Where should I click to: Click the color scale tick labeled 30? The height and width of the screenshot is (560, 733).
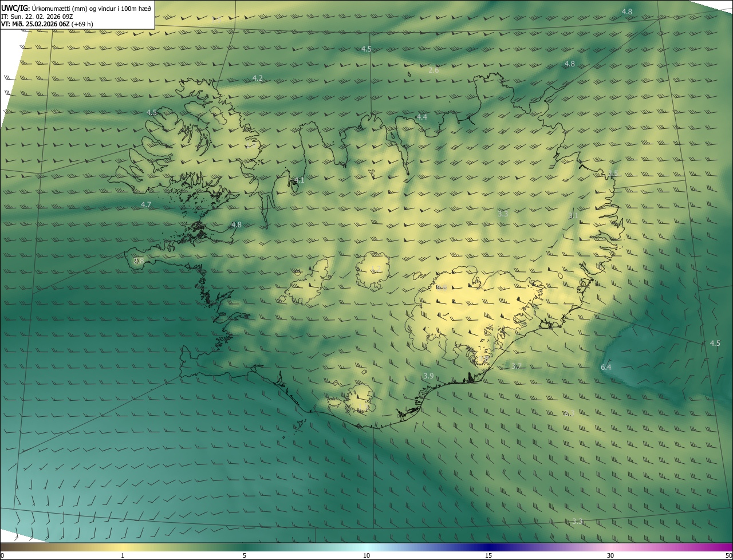tap(610, 555)
